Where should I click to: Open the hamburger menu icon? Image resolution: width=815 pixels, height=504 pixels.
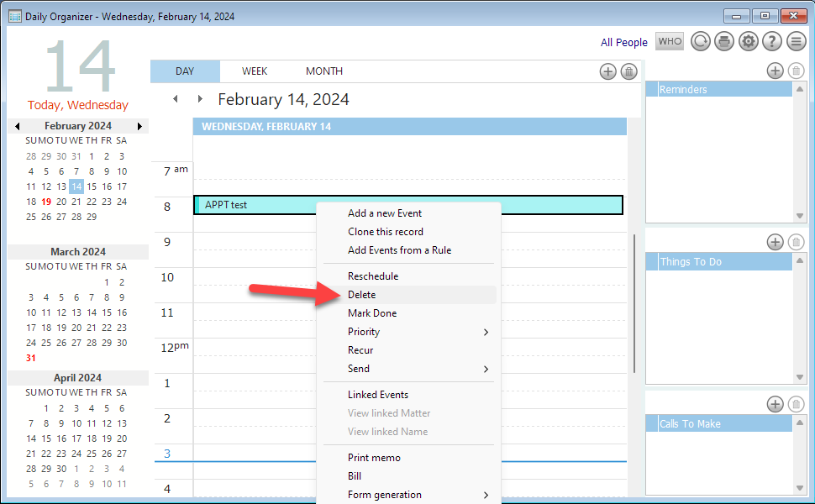tap(796, 42)
